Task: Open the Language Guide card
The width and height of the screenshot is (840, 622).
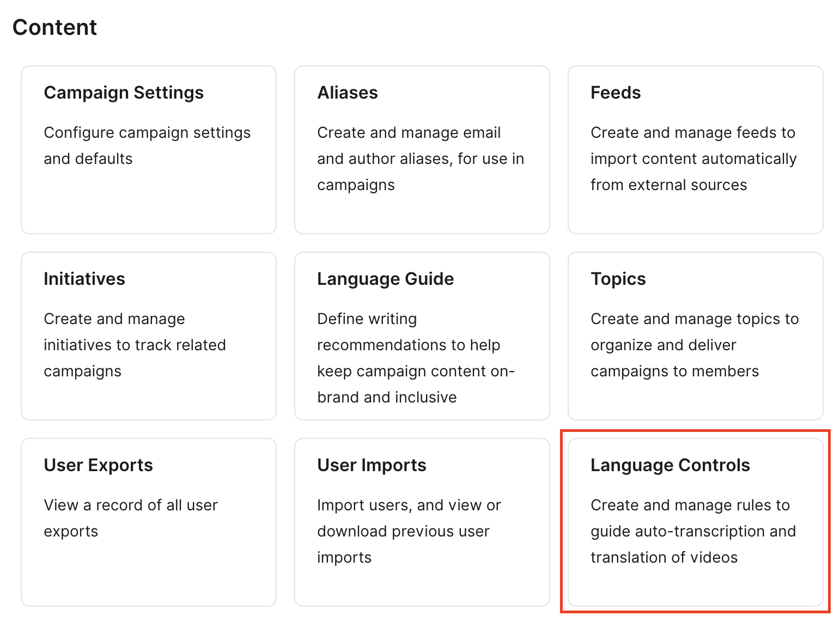Action: (x=422, y=336)
